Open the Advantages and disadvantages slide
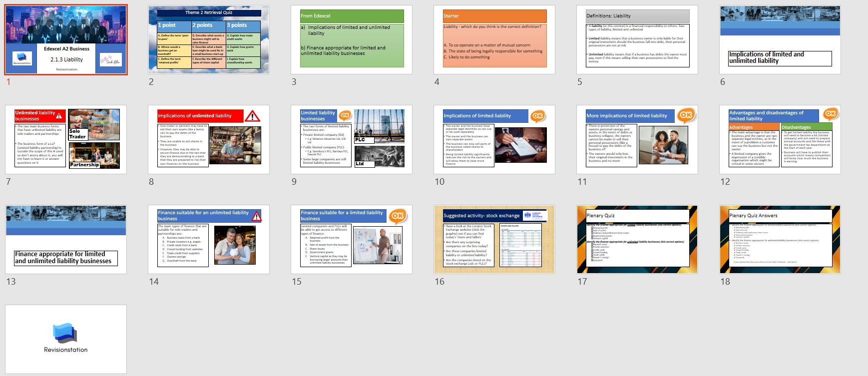This screenshot has height=376, width=868. 780,140
